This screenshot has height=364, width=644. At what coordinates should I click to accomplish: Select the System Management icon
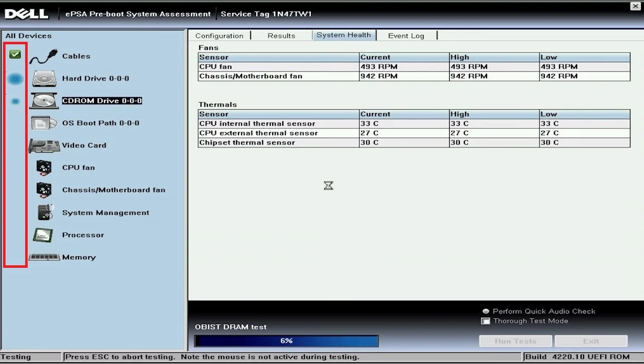pyautogui.click(x=45, y=212)
